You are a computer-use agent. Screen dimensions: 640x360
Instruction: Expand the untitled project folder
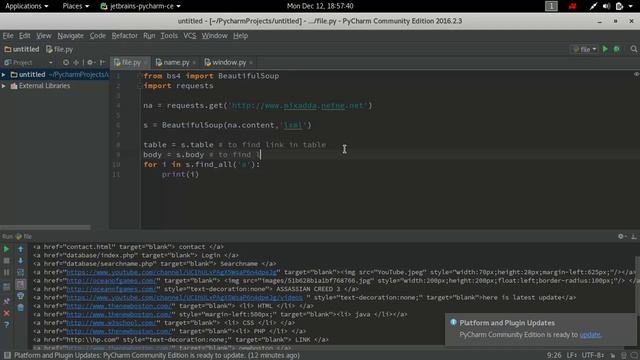tap(4, 75)
